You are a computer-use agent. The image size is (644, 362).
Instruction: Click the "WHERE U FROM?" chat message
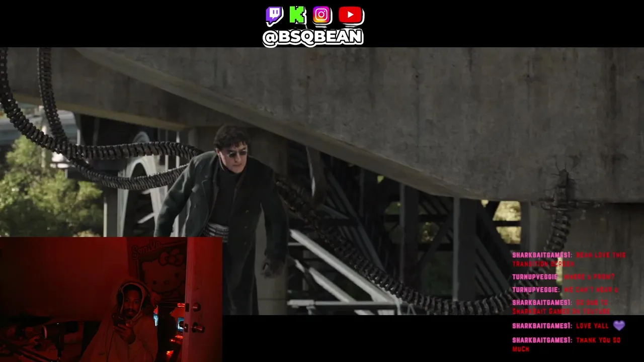(x=563, y=277)
